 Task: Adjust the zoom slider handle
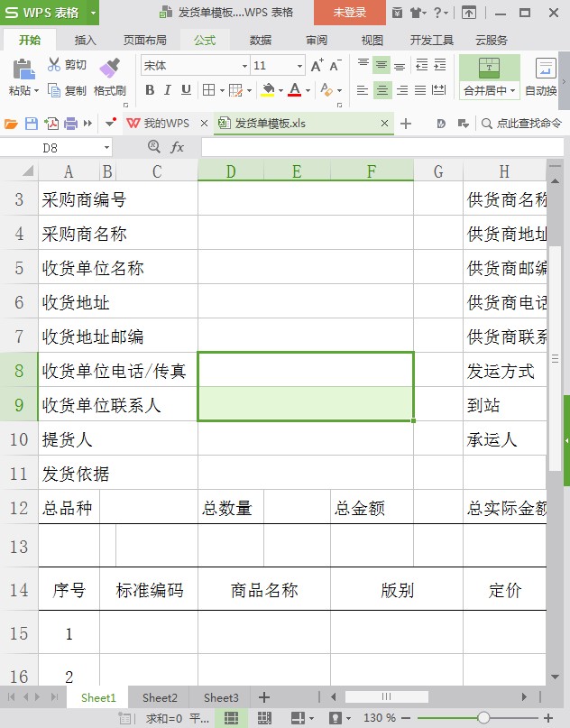pos(483,718)
